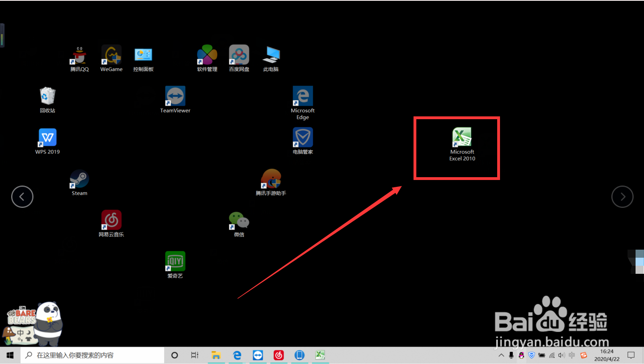Open the 微信 WeChat desktop shortcut

(x=239, y=224)
